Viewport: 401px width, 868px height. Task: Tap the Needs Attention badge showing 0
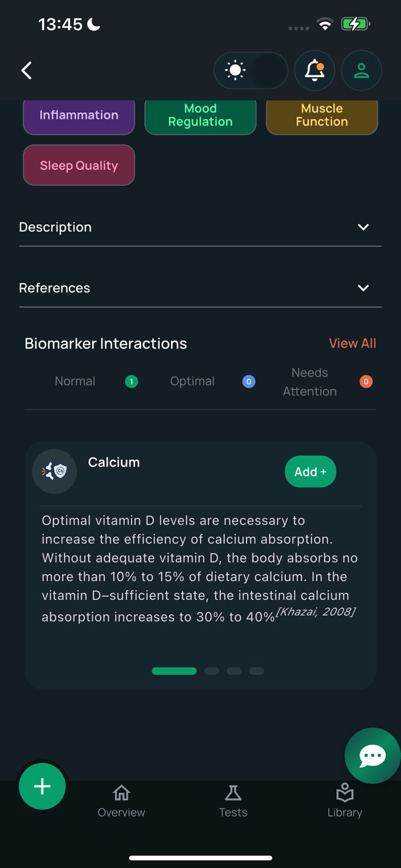pos(366,381)
